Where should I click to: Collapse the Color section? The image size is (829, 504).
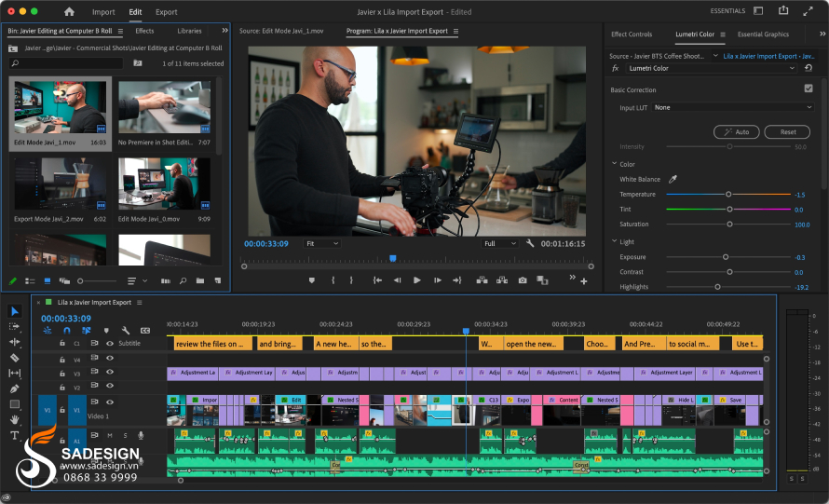(615, 163)
